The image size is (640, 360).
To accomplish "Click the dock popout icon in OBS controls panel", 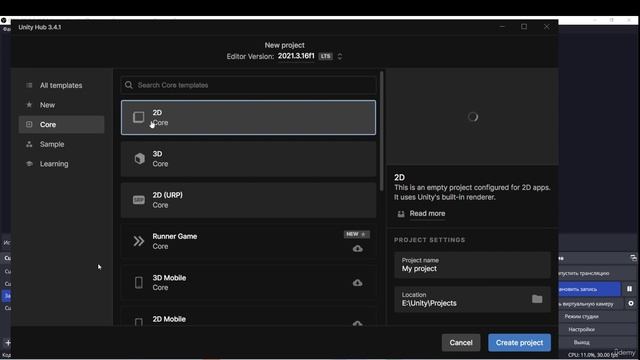I will click(x=633, y=258).
